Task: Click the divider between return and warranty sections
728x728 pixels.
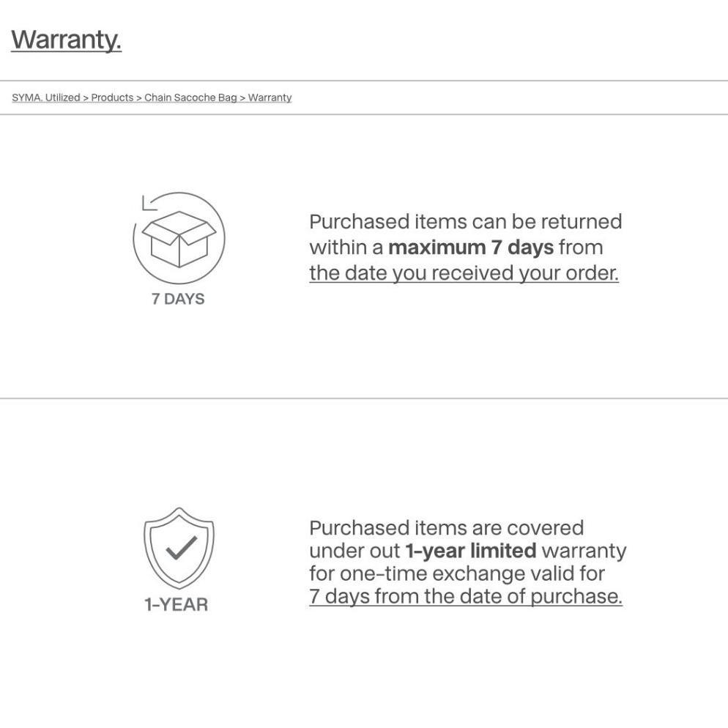Action: pyautogui.click(x=364, y=398)
